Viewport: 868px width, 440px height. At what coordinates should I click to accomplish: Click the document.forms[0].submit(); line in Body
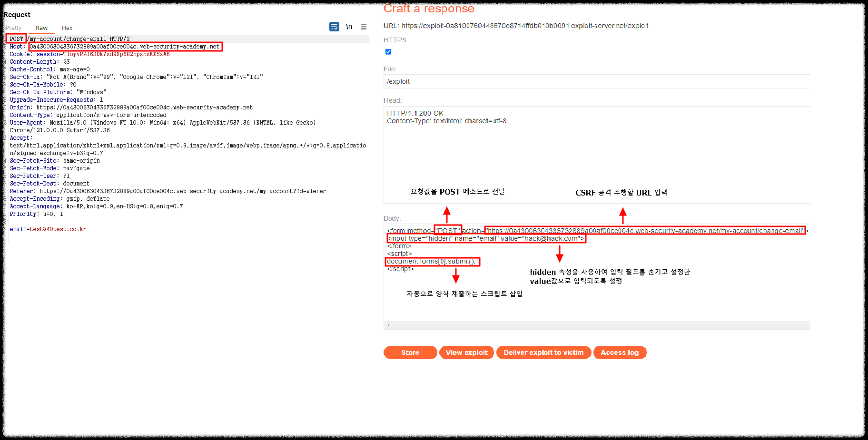point(432,261)
